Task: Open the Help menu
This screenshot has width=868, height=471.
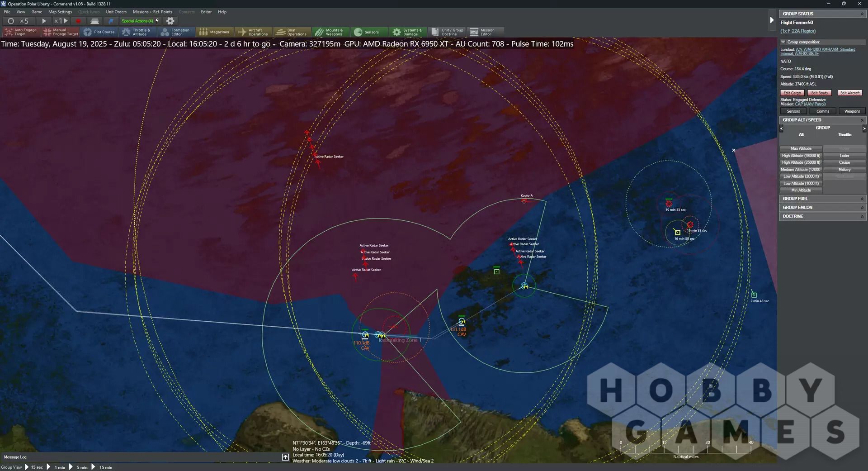Action: tap(222, 12)
